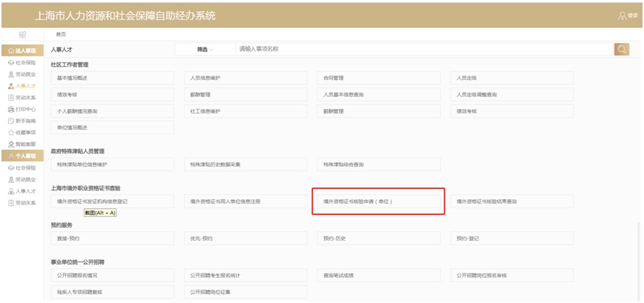The image size is (644, 303).
Task: Click the 预约服务 section heading
Action: (61, 225)
